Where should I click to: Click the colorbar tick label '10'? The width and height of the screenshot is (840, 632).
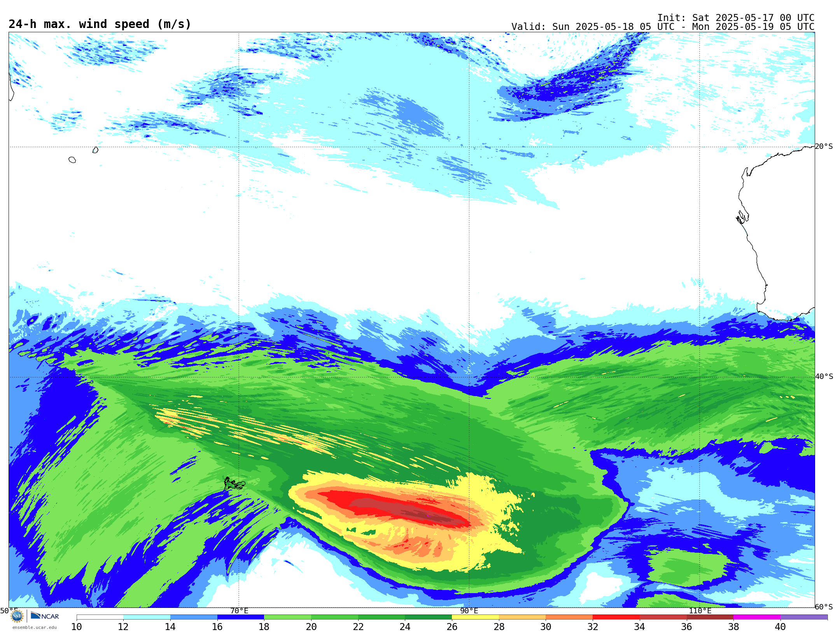point(77,627)
